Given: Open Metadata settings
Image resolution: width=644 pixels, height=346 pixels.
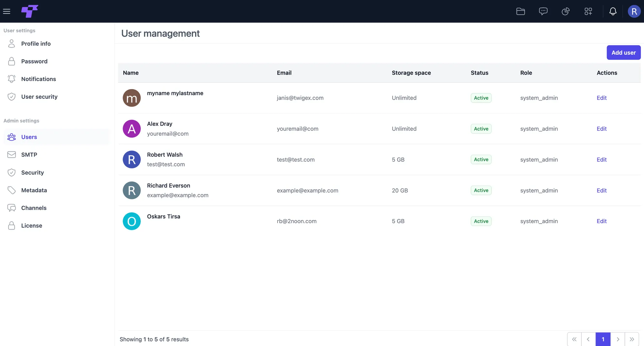Looking at the screenshot, I should pyautogui.click(x=57, y=190).
